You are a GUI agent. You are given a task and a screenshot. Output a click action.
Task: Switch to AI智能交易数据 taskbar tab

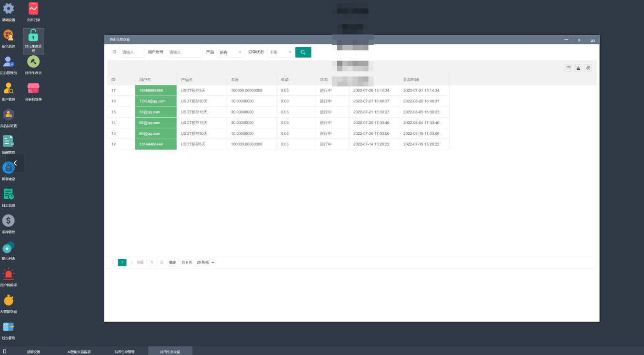[x=79, y=352]
